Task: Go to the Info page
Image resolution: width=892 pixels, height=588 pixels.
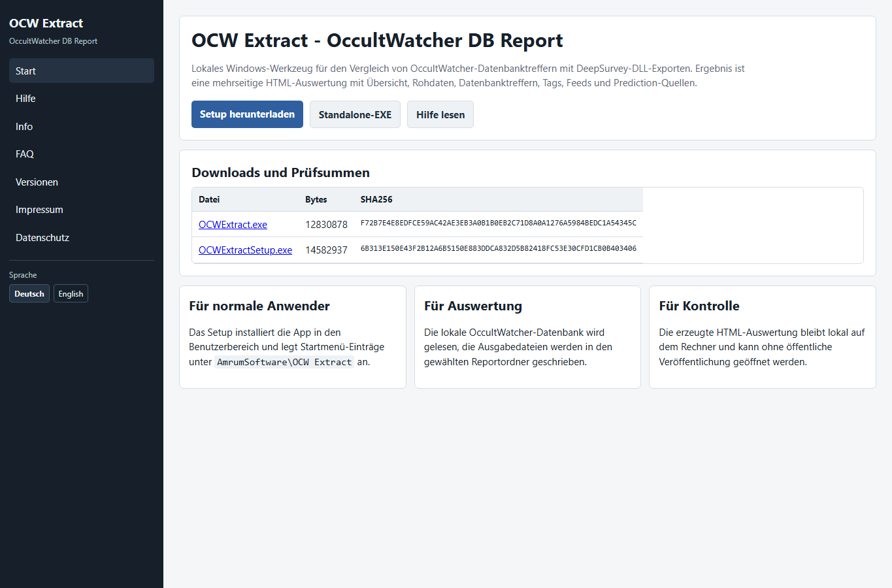Action: (82, 127)
